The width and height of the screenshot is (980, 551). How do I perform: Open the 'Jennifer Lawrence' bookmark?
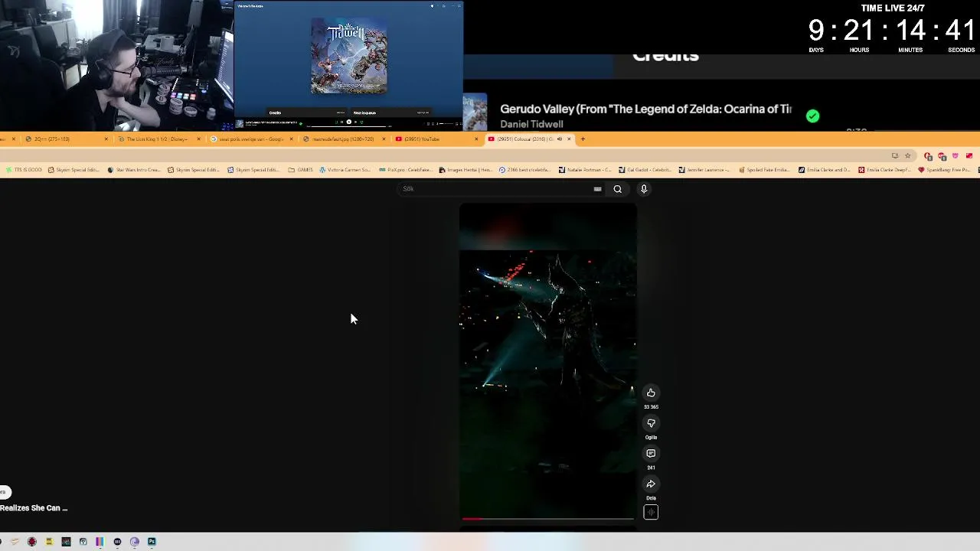[x=704, y=170]
